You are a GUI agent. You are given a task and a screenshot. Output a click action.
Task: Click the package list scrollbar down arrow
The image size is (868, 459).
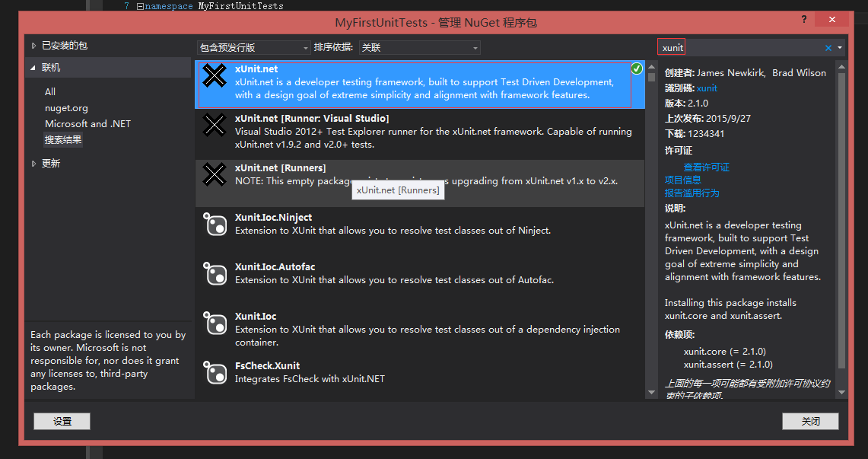tap(651, 392)
